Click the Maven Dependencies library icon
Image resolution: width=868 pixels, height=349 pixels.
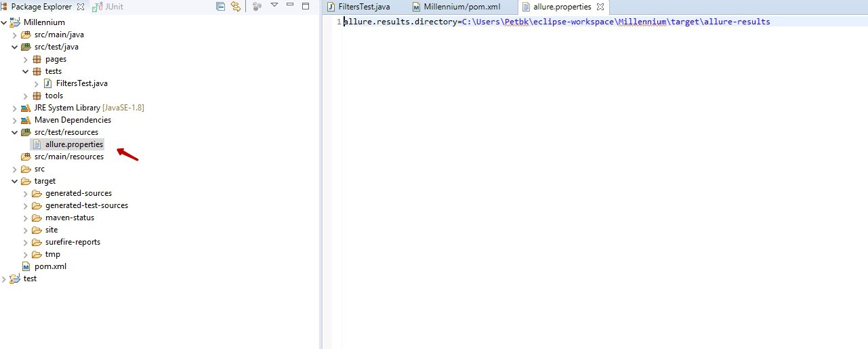click(26, 120)
